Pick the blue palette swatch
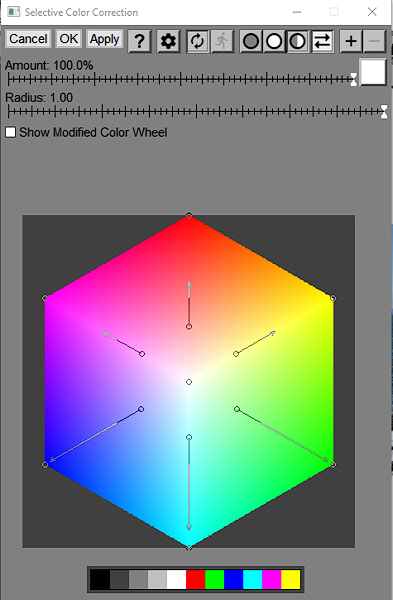 tap(234, 579)
